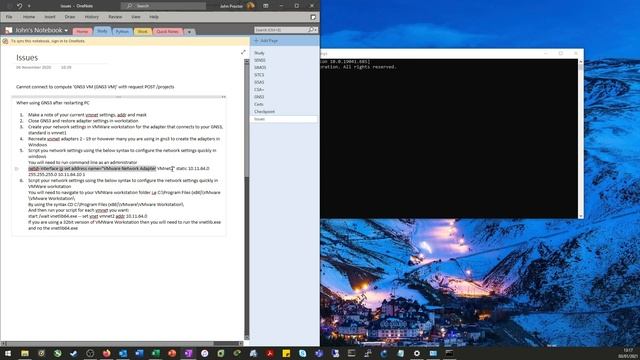Switch to the Work section tab
This screenshot has width=640, height=360.
point(142,31)
